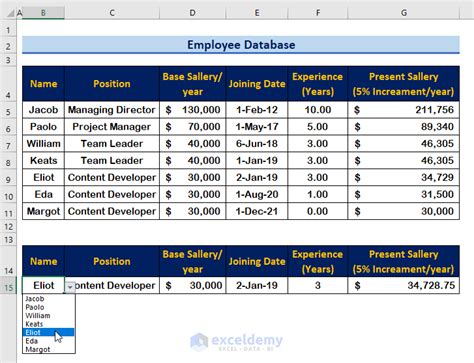Open the dropdown arrow beside cell B15
474x363 pixels.
click(70, 287)
